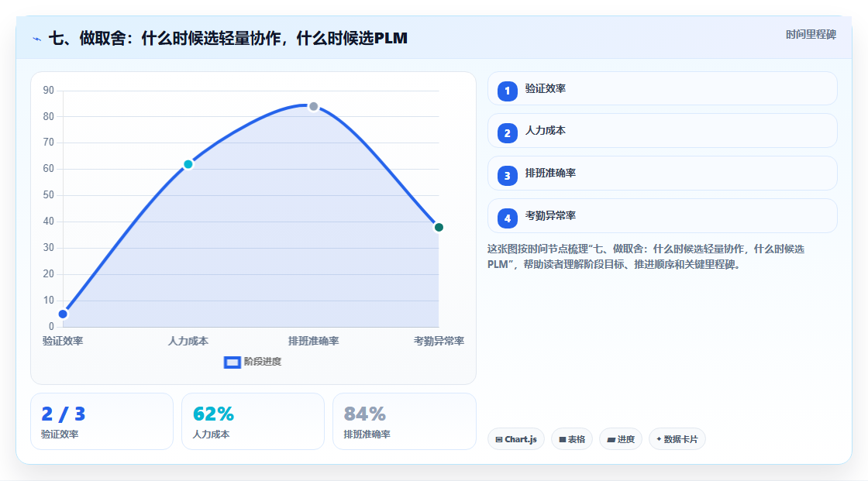The width and height of the screenshot is (868, 481).
Task: Open the 考勤异常率 milestone row
Action: [662, 216]
